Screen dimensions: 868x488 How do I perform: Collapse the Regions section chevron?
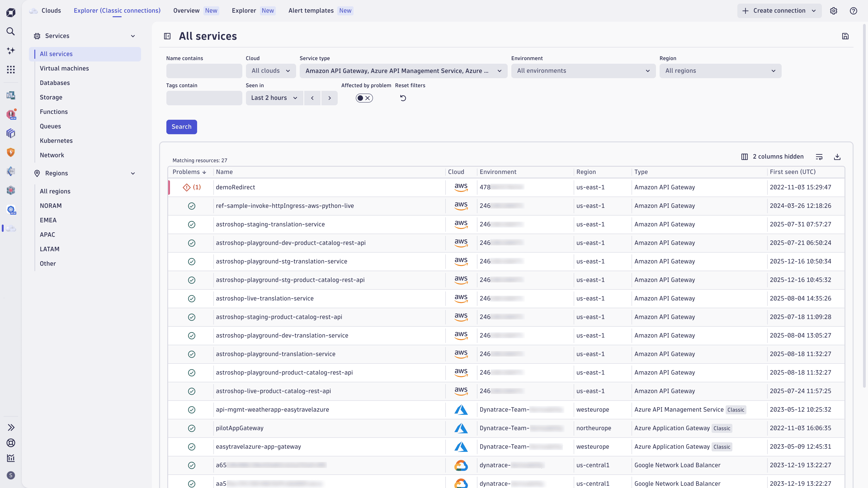pos(133,173)
